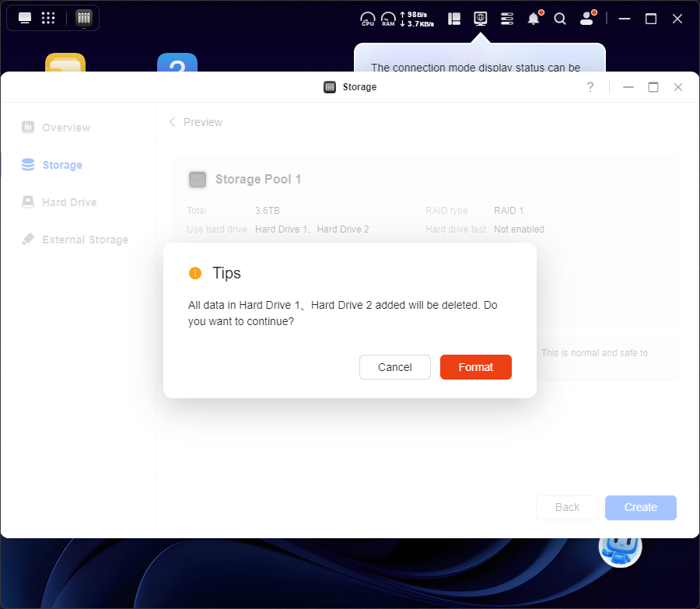The image size is (700, 609).
Task: Open the Overview section in sidebar
Action: (x=65, y=128)
